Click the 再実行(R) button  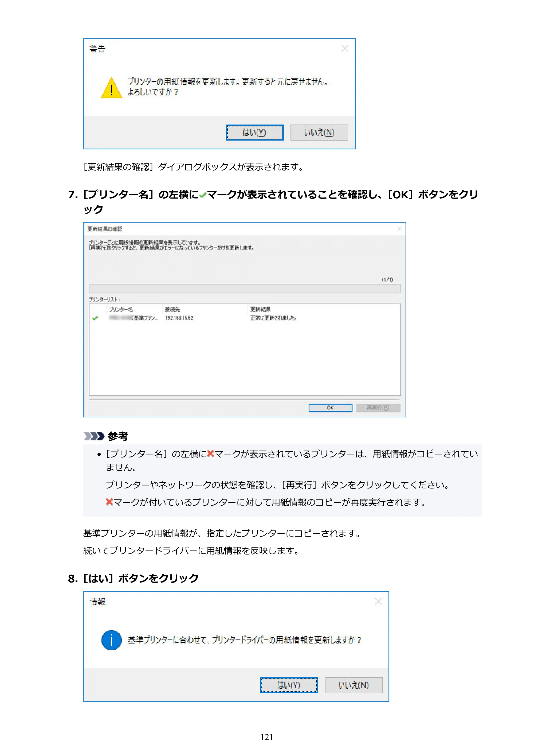click(378, 408)
